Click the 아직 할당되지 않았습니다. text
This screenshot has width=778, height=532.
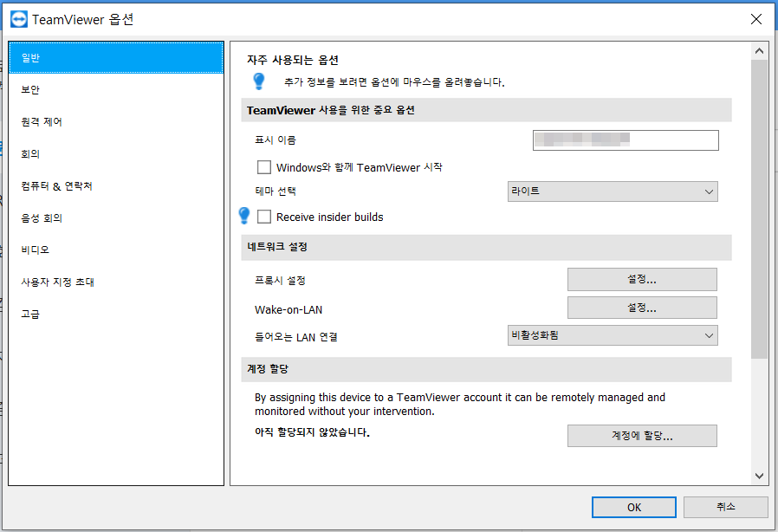point(312,432)
